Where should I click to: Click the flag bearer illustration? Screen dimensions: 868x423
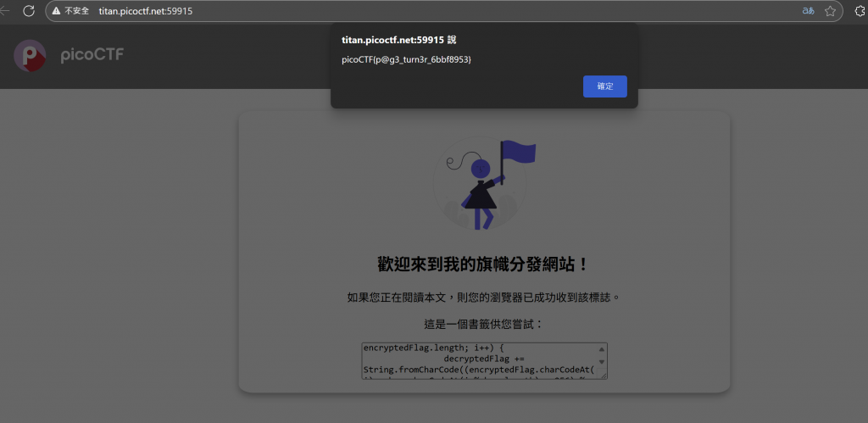[484, 184]
